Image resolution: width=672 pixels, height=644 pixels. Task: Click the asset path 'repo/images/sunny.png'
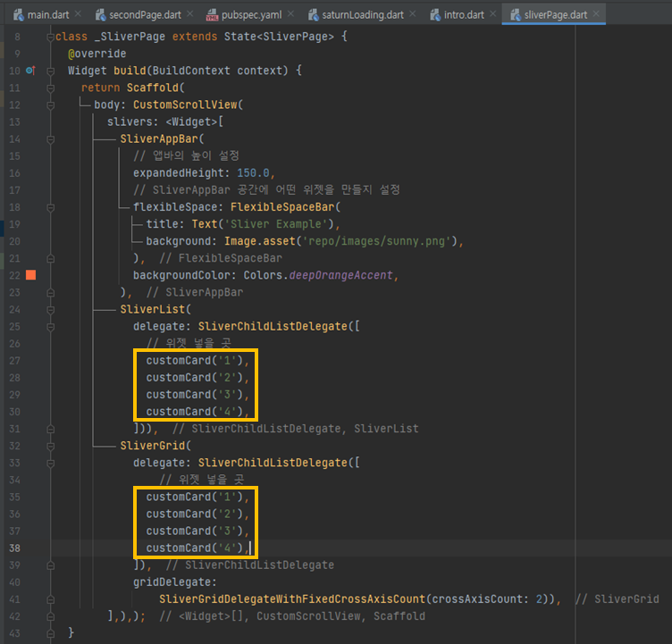[376, 241]
